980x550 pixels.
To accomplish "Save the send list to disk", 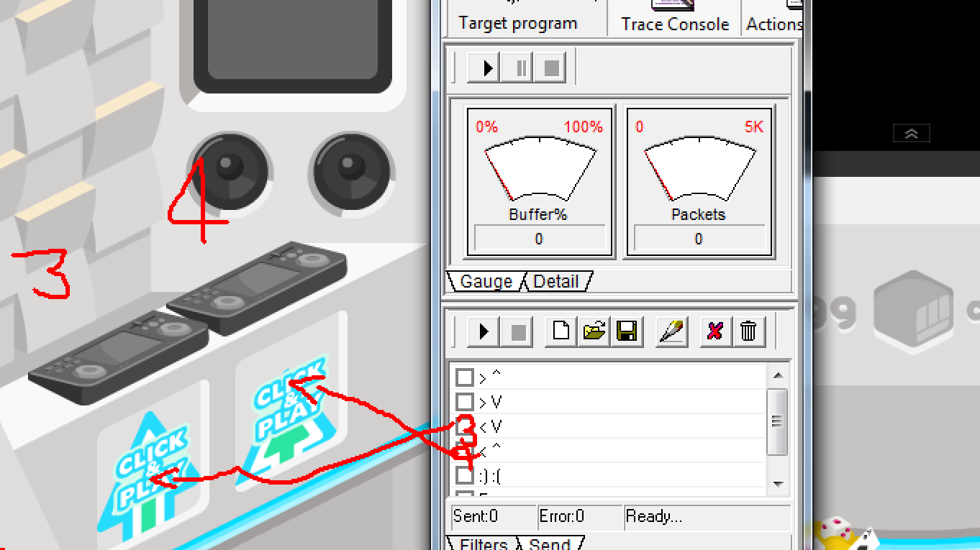I will point(627,331).
